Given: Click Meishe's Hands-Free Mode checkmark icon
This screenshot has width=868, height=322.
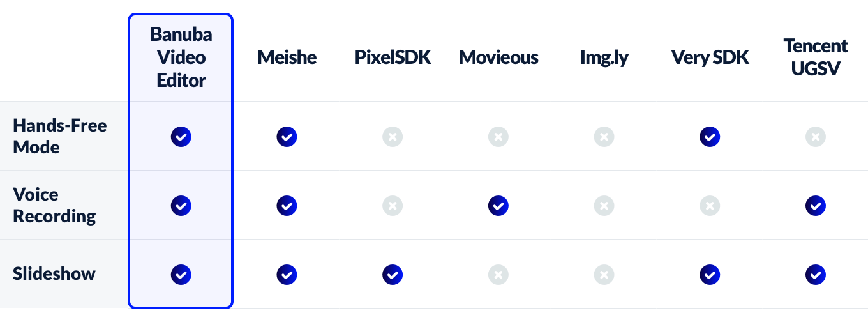Looking at the screenshot, I should click(287, 136).
